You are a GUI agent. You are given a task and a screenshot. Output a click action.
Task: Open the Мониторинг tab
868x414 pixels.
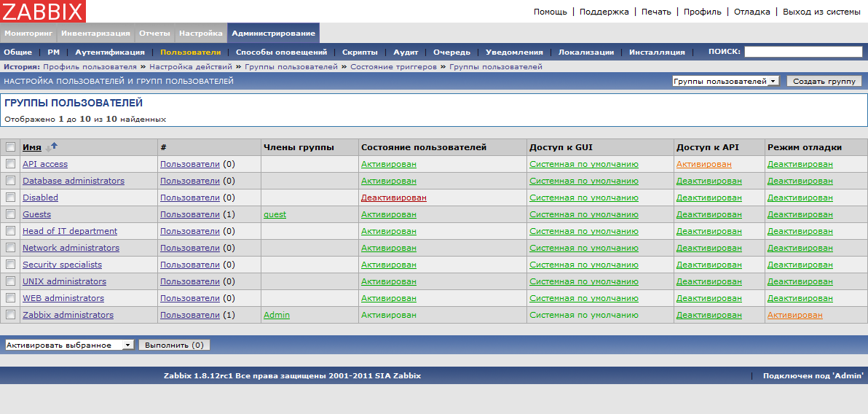pyautogui.click(x=28, y=34)
